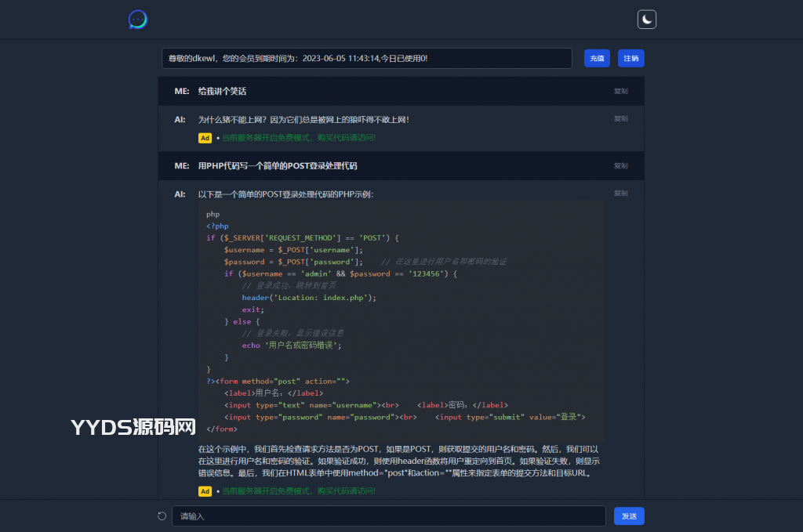
Task: Open the green ad link below PHP explanation
Action: (298, 491)
